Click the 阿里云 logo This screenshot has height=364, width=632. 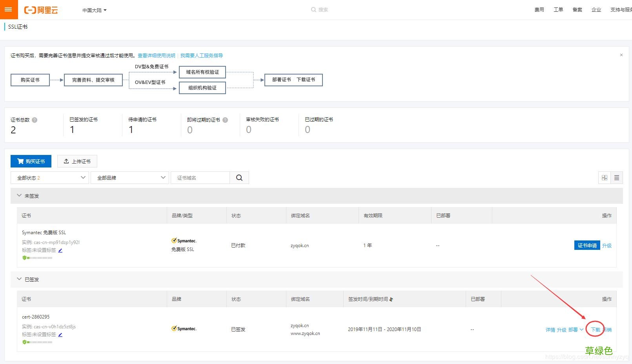(x=41, y=10)
